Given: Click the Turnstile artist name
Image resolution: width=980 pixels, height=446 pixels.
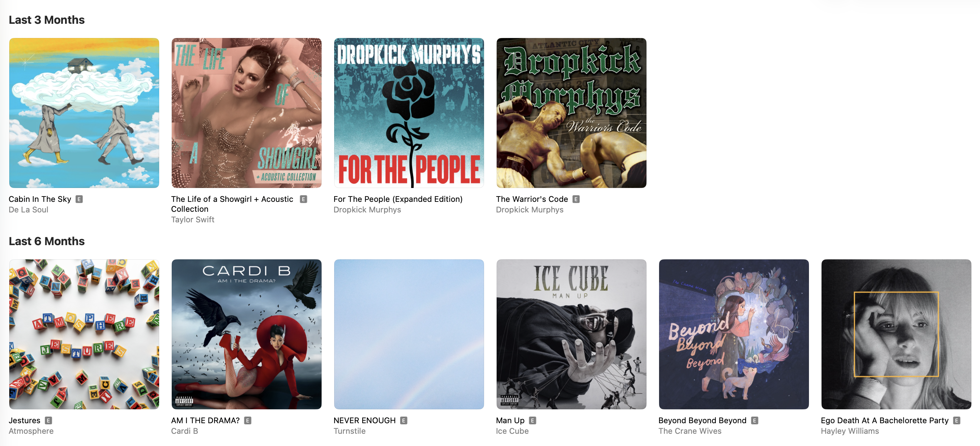Looking at the screenshot, I should pos(350,431).
